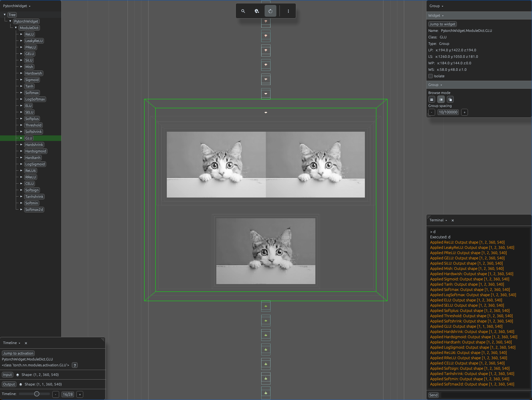Click the Timeline slider handle
The height and width of the screenshot is (400, 532).
(37, 394)
